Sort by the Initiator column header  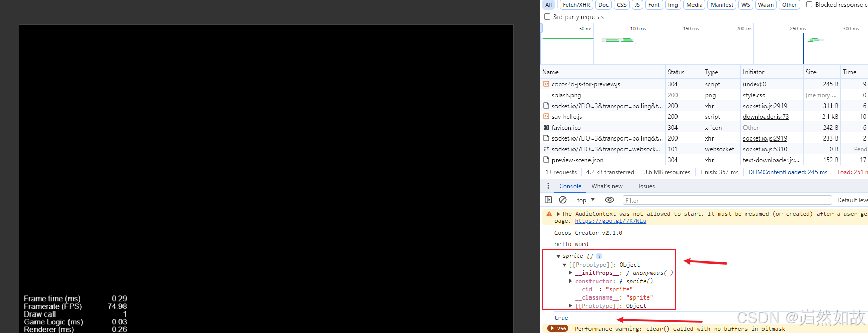click(x=771, y=72)
